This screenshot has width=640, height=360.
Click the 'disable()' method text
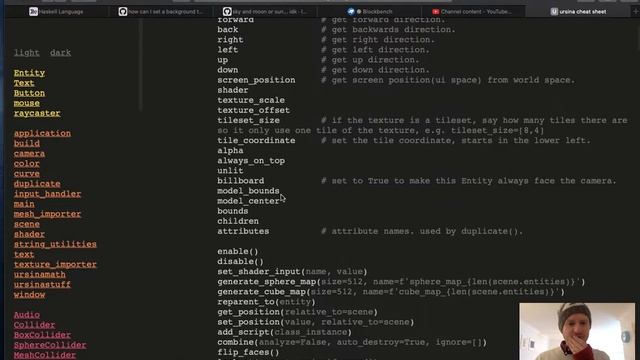click(240, 261)
